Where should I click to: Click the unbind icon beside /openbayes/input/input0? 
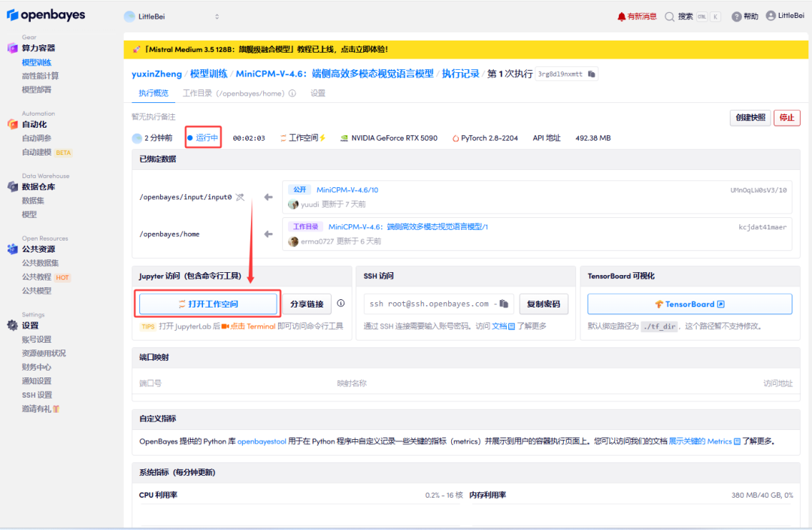(240, 197)
